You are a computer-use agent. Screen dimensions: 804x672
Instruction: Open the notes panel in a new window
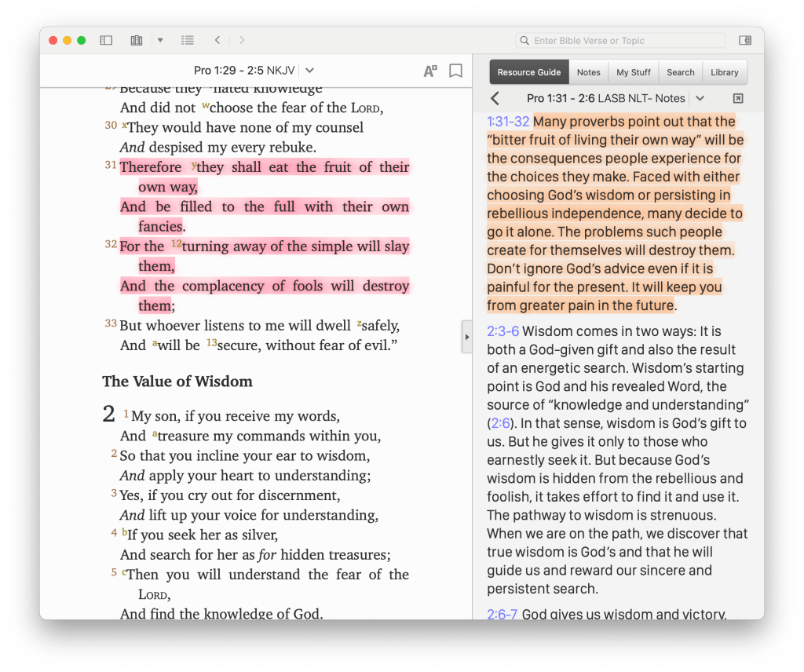(737, 97)
